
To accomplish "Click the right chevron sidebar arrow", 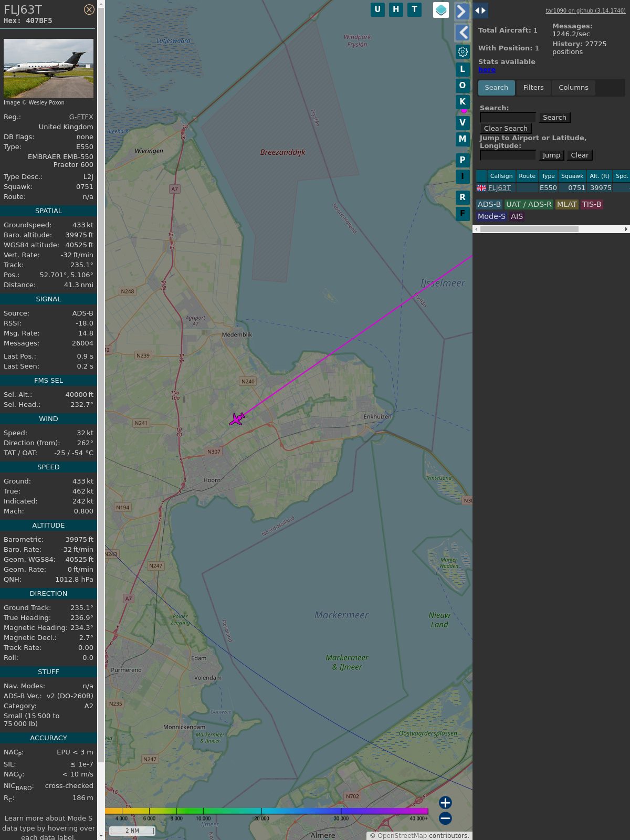I will coord(461,11).
